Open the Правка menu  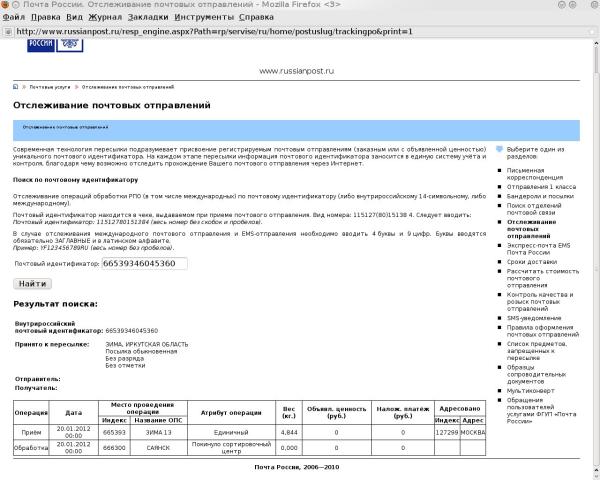pos(46,17)
